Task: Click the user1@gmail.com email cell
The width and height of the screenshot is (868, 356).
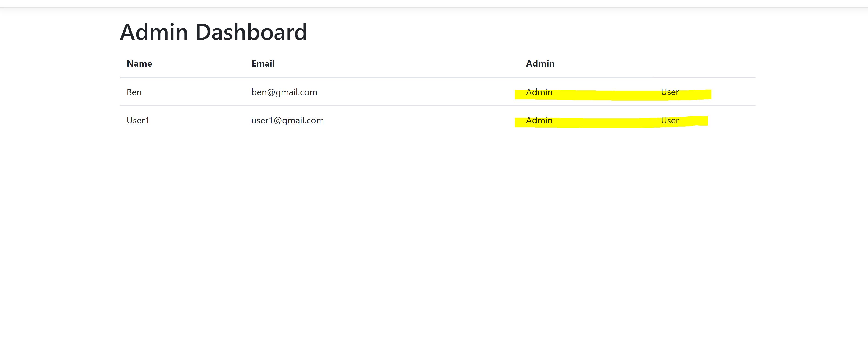Action: click(x=288, y=120)
